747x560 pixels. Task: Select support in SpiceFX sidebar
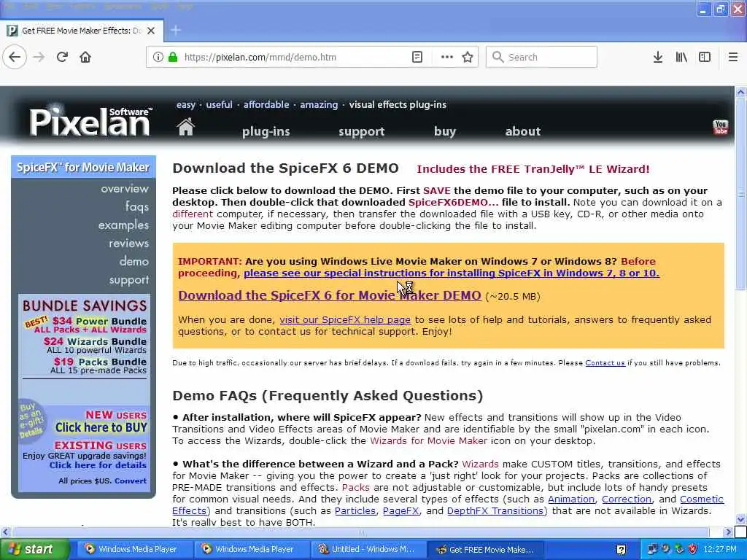pos(128,280)
